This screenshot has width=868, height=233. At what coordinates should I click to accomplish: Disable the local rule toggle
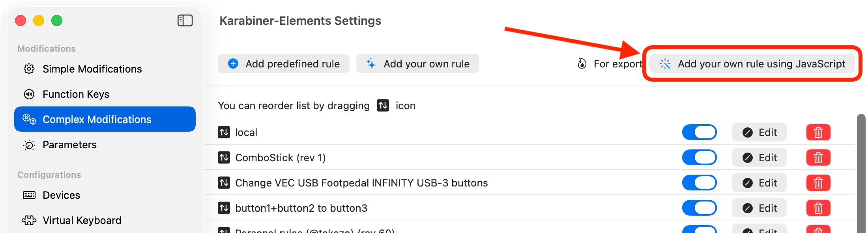[699, 132]
